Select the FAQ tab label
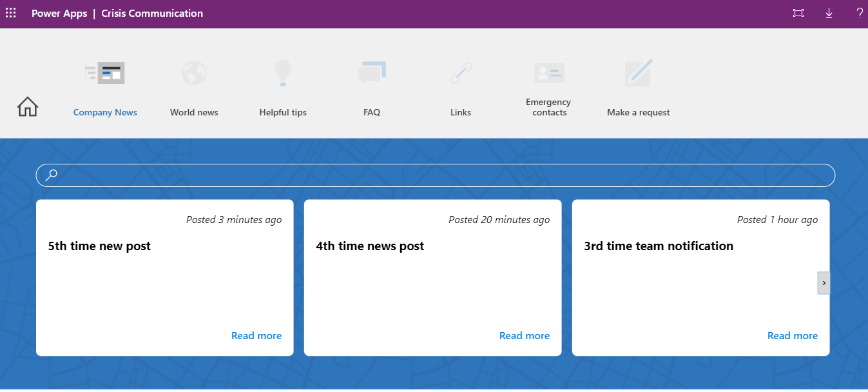 pyautogui.click(x=372, y=112)
